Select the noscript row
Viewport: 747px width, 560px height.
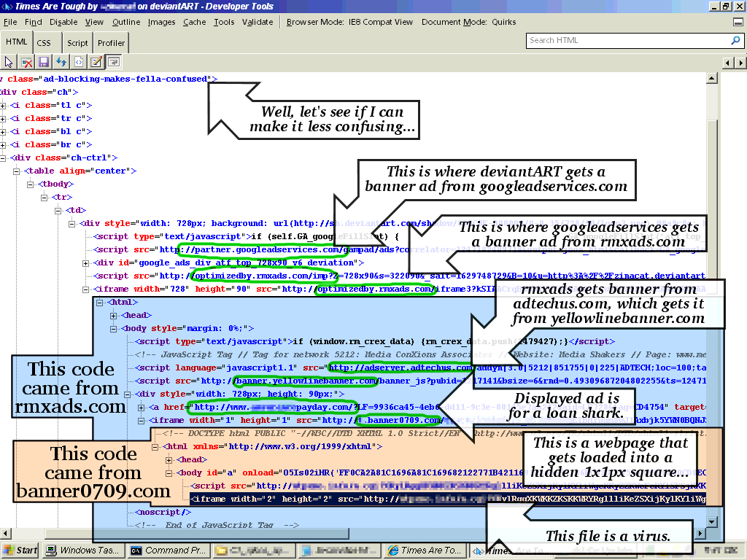(x=163, y=513)
